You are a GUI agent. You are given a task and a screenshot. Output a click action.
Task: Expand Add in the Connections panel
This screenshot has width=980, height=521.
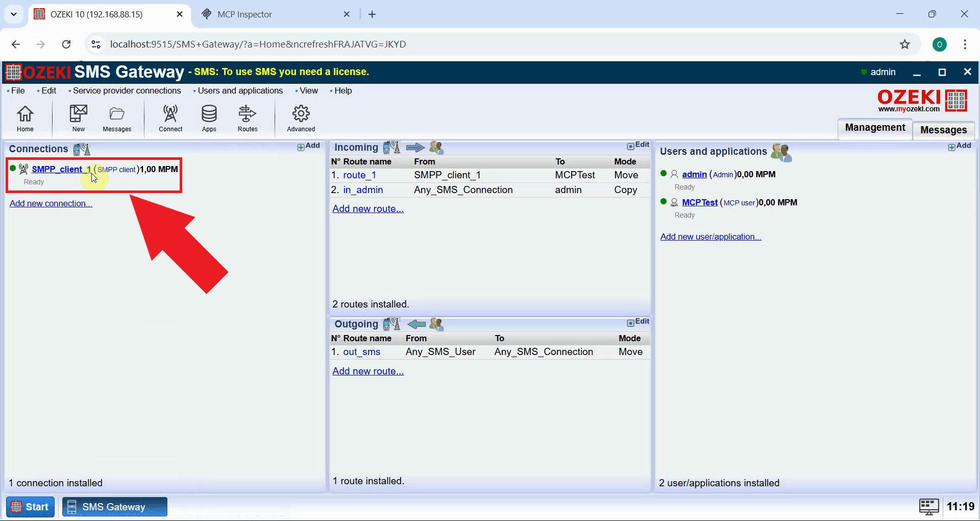(x=308, y=146)
